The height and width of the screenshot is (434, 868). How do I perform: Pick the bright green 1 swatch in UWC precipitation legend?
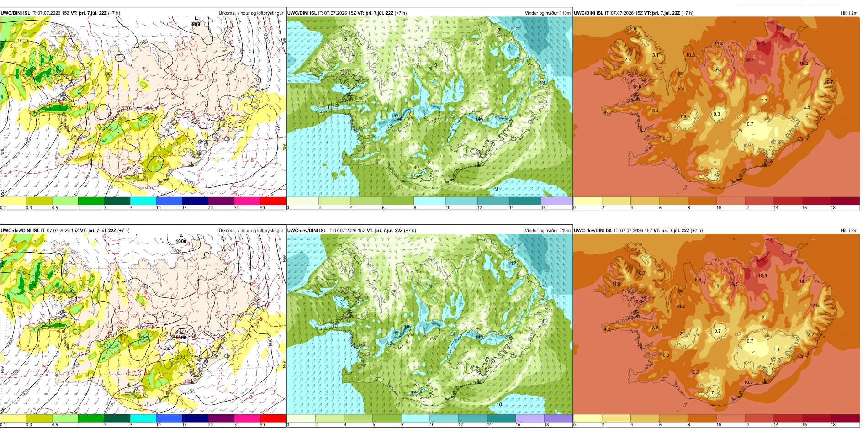91,201
